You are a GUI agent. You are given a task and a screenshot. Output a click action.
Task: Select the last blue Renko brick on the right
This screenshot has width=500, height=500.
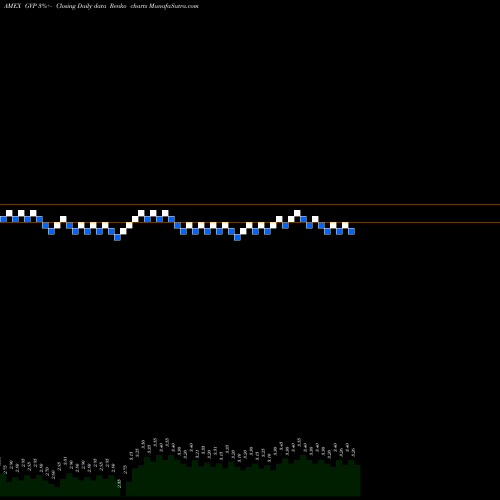351,231
